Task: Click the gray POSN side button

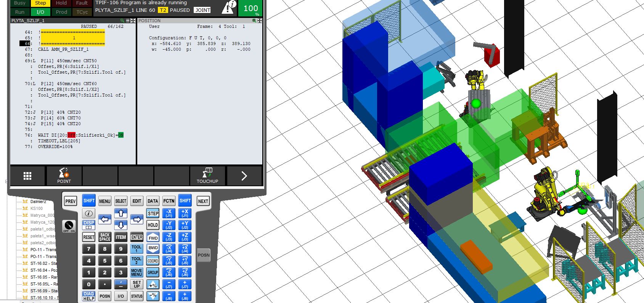Action: [x=204, y=255]
